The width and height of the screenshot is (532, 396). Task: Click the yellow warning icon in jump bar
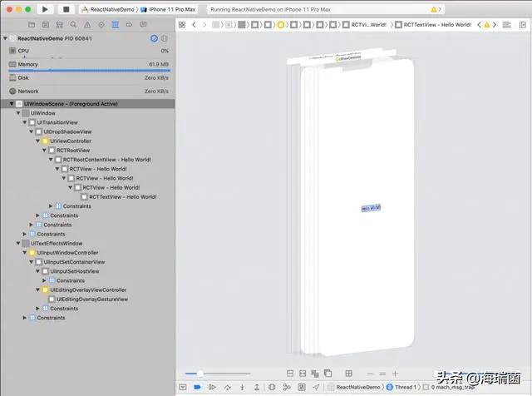tap(487, 24)
